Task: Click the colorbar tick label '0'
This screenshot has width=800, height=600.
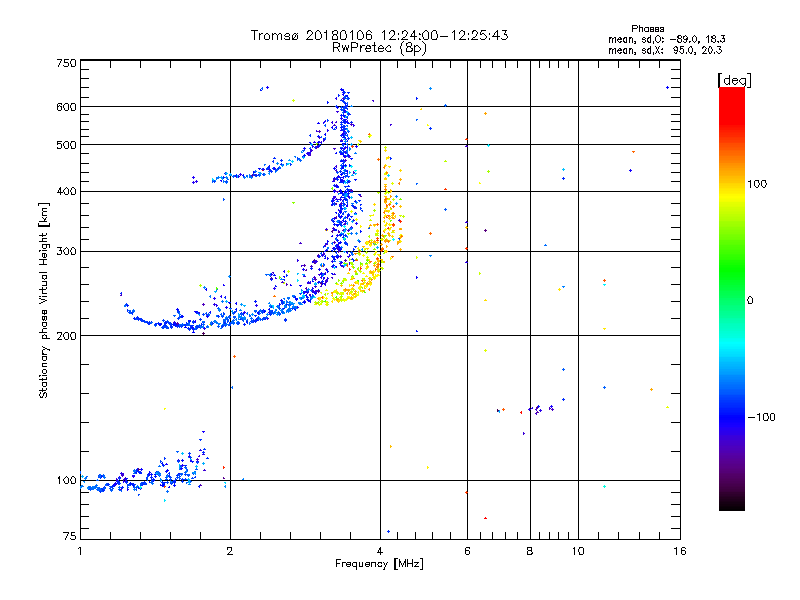Action: coord(749,301)
